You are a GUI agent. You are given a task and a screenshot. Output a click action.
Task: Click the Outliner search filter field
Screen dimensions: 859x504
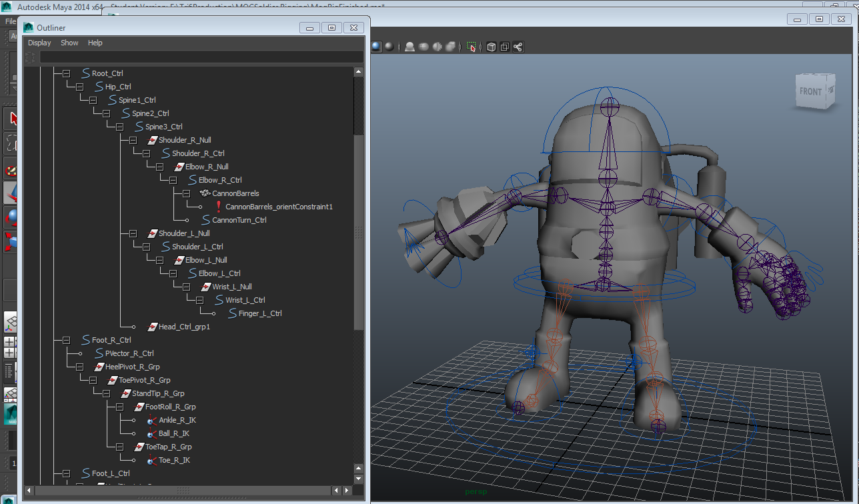coord(200,57)
